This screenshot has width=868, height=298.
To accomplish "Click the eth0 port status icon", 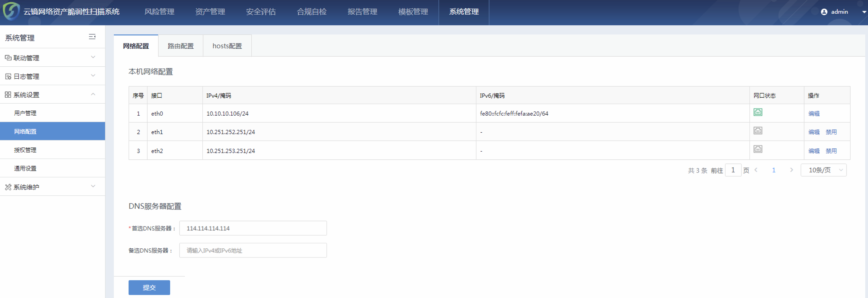I will [758, 112].
